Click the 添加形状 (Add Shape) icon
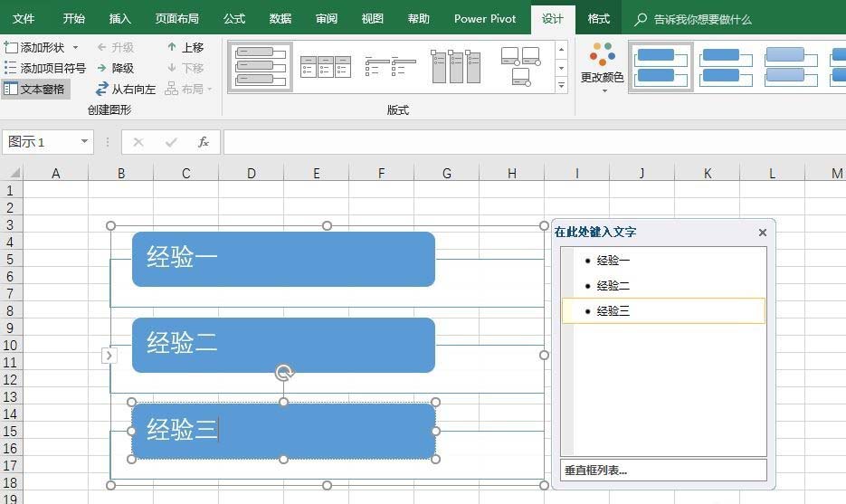This screenshot has width=846, height=504. click(11, 47)
